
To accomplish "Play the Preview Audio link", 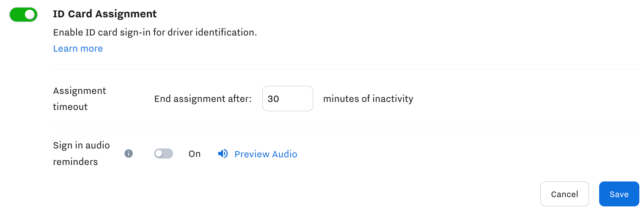I will coord(266,154).
